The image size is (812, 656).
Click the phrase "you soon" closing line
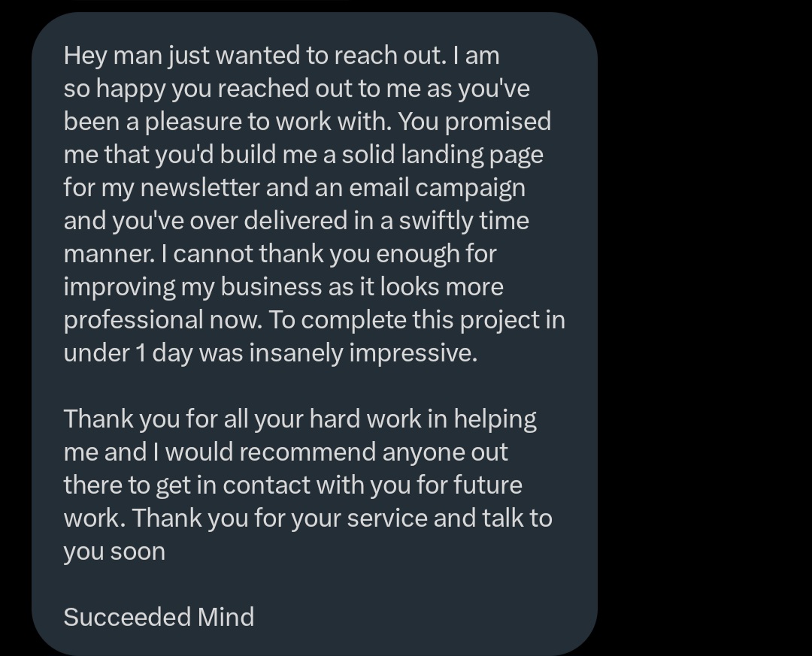(x=114, y=552)
